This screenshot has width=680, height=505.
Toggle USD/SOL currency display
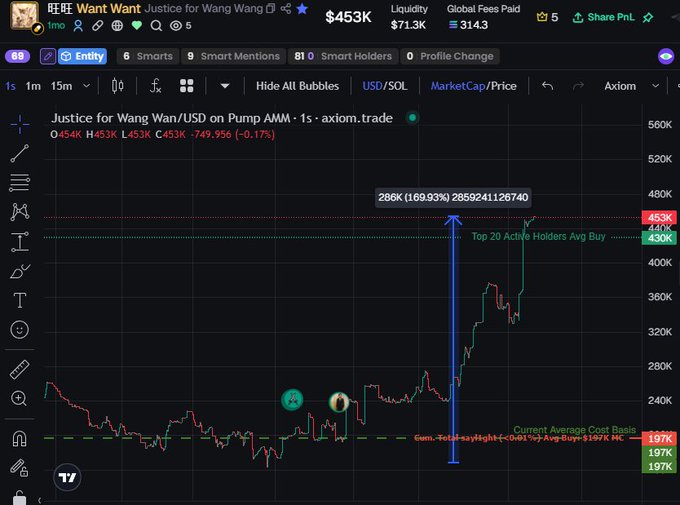[x=385, y=86]
